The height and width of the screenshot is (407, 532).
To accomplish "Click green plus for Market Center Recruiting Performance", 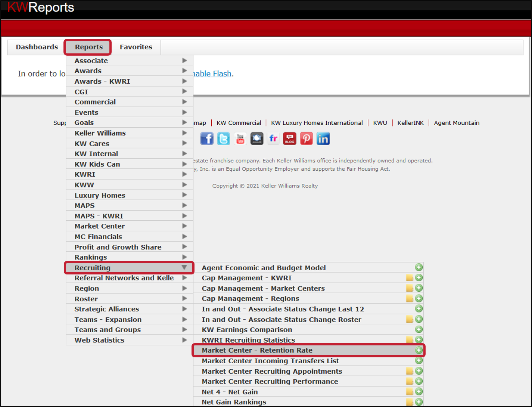I will point(419,381).
